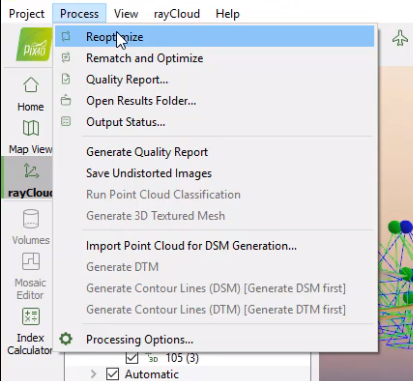
Task: Click the airplane toolbar icon
Action: 400,38
